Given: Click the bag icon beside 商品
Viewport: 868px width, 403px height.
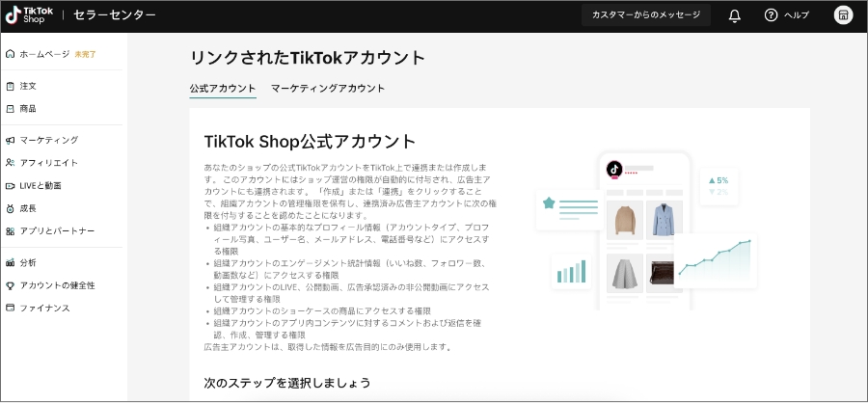Looking at the screenshot, I should pyautogui.click(x=10, y=109).
